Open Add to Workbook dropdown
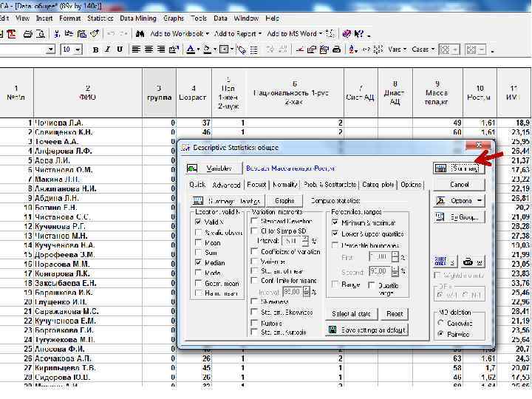Screen dimensions: 532x399 tap(180, 33)
